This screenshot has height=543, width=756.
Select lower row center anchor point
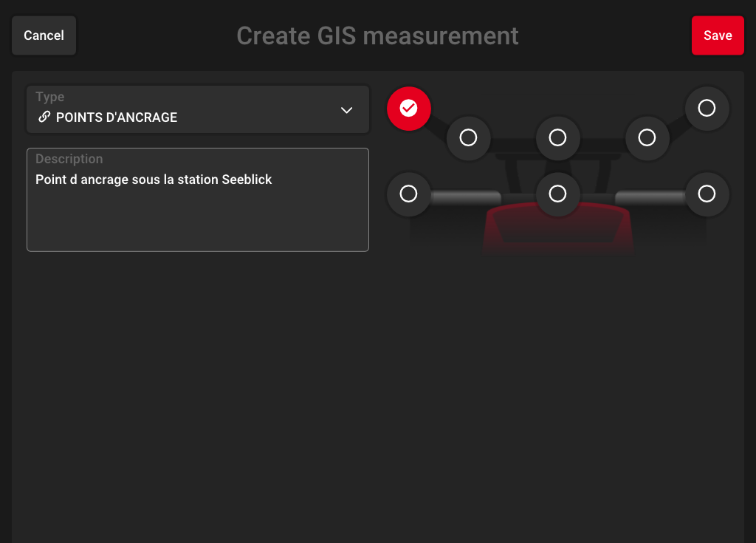[557, 194]
